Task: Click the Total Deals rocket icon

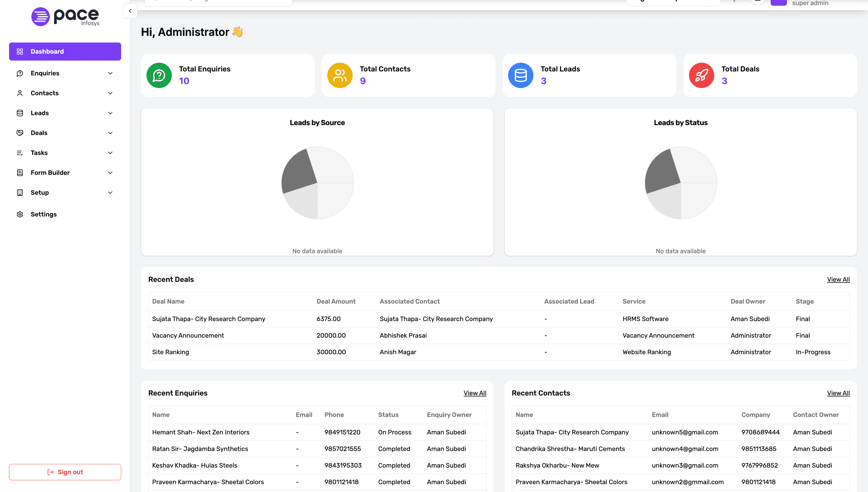Action: (x=702, y=75)
